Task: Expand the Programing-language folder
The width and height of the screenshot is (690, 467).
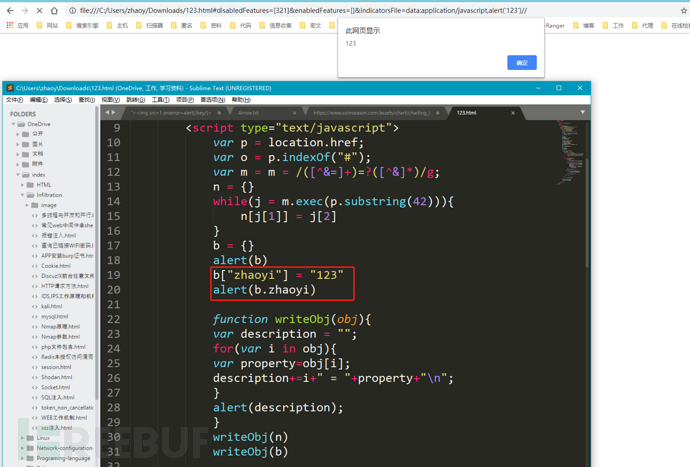Action: tap(22, 458)
